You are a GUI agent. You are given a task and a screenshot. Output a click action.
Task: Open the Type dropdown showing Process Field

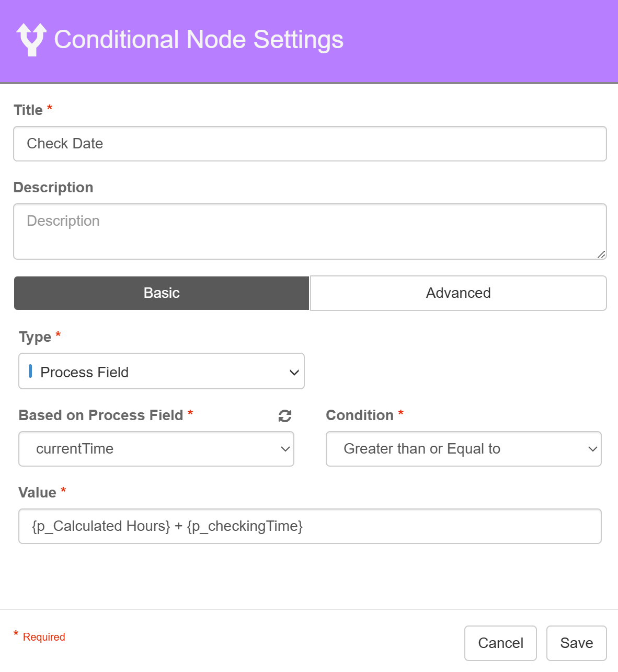(161, 372)
